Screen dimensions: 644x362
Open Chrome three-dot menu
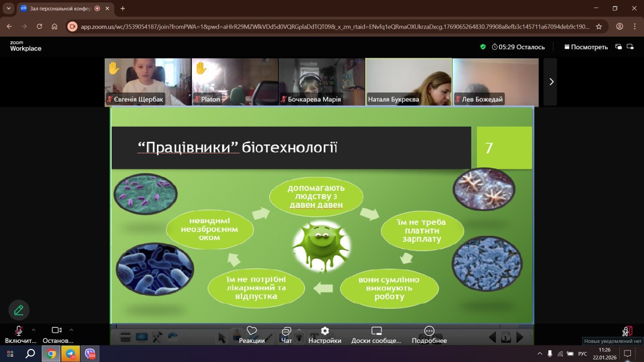(x=634, y=27)
